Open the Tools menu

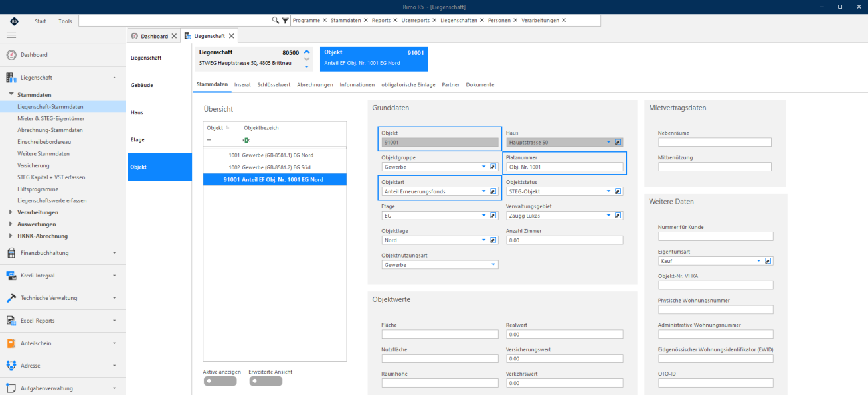click(65, 21)
